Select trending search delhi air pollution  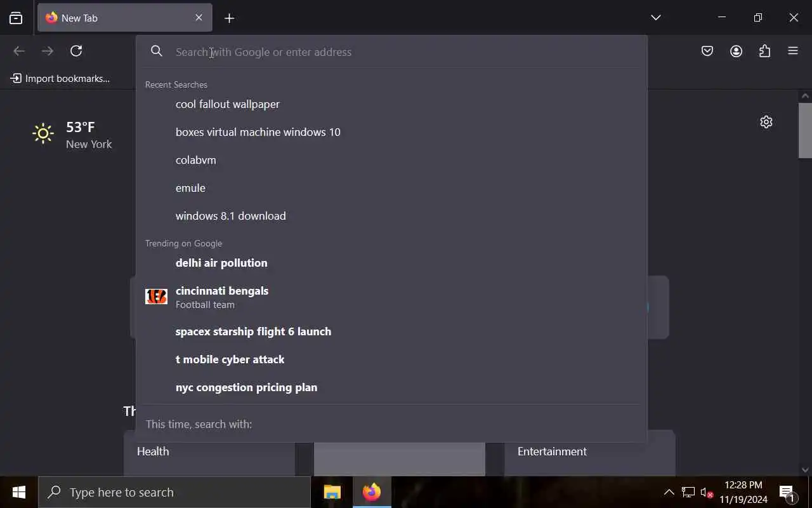391,263
